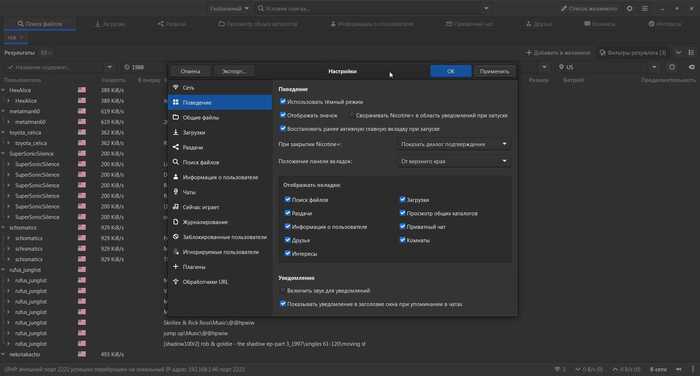
Task: Open the 'При закрытии Nicotine+' dropdown
Action: (454, 144)
